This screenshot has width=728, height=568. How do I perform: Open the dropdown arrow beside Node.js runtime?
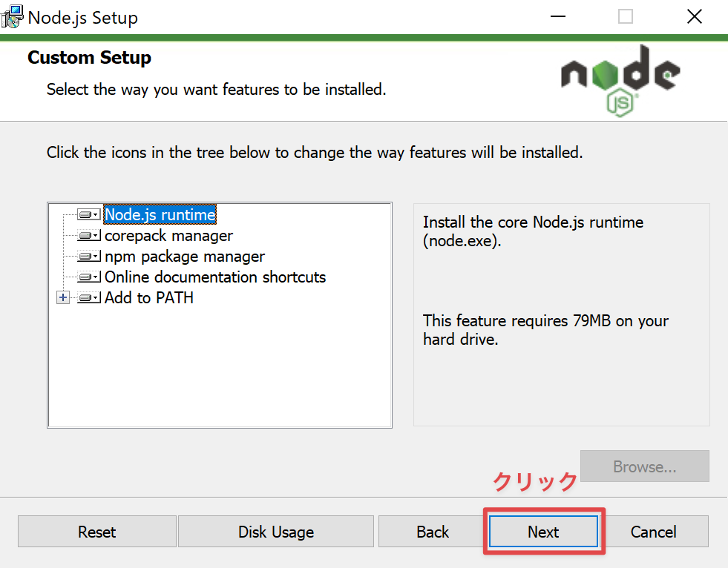point(96,215)
